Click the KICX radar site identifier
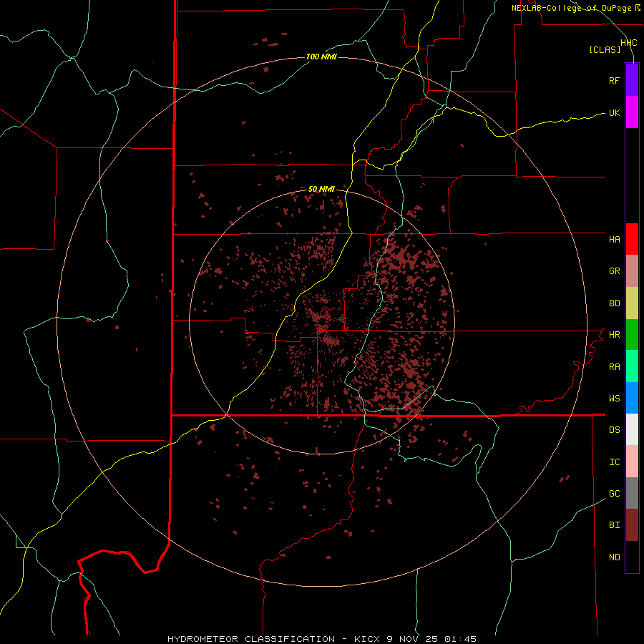 pos(368,639)
